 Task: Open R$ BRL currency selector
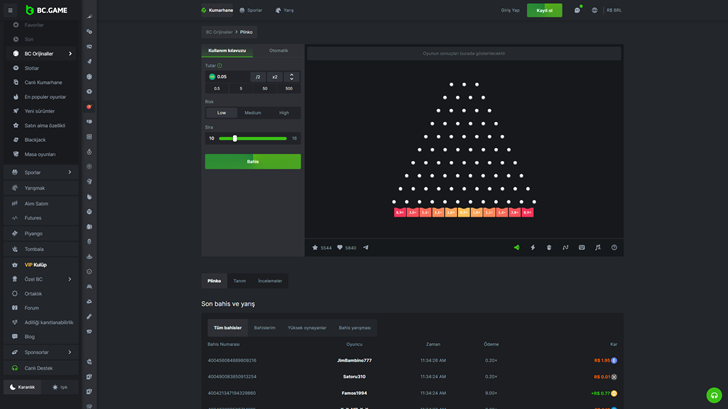tap(614, 10)
